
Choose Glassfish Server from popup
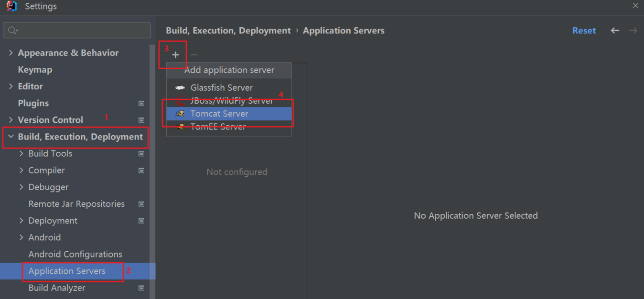click(x=229, y=88)
